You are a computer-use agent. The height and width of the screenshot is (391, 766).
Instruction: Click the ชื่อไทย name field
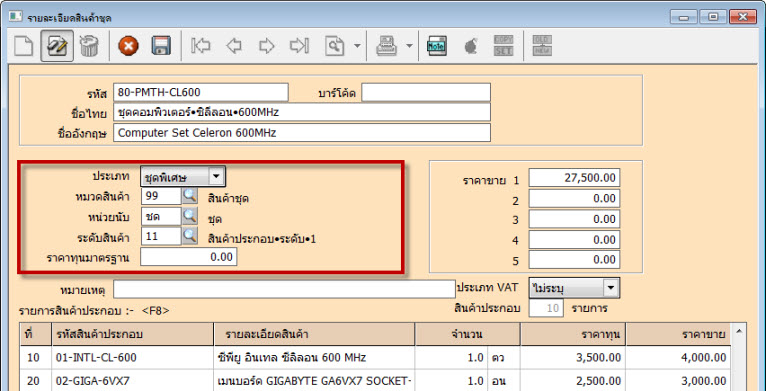pos(302,112)
